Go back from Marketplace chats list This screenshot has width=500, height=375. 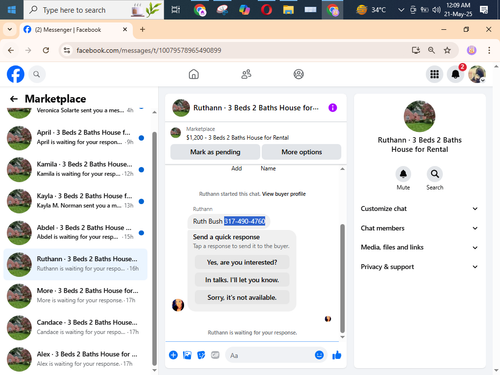coord(14,99)
